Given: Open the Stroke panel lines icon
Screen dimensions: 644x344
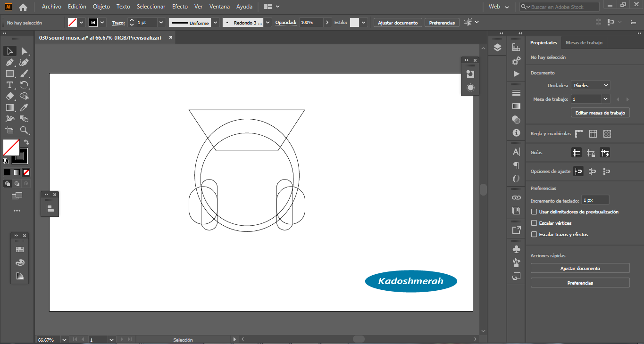Looking at the screenshot, I should 516,93.
